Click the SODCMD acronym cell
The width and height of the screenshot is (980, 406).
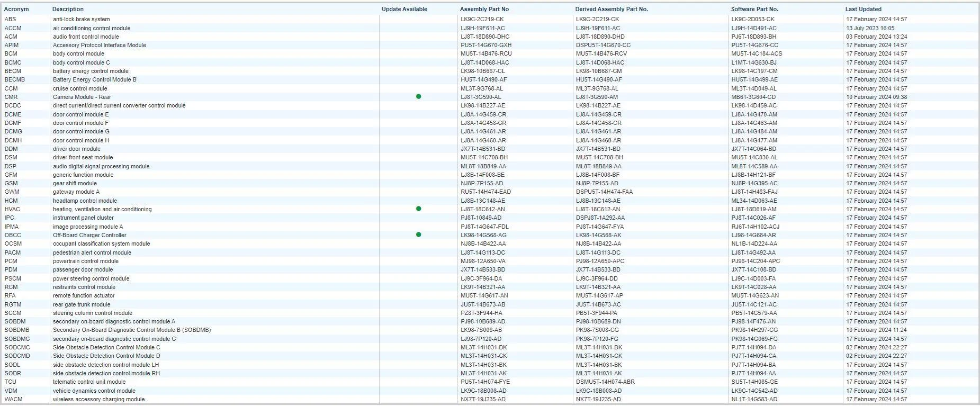[x=17, y=356]
